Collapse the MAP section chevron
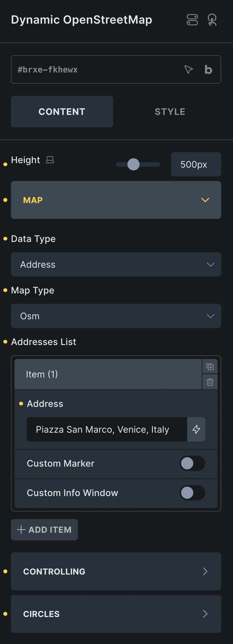Screen dimensions: 233x644 coord(205,200)
